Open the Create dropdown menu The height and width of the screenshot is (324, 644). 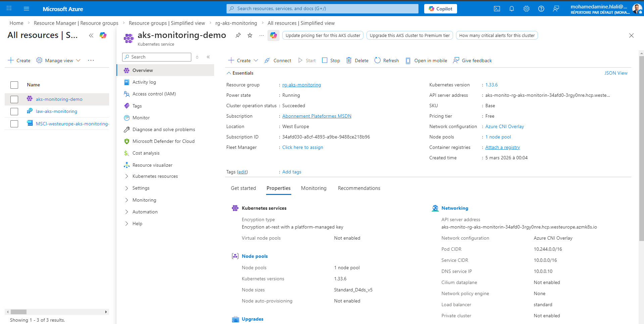tap(243, 60)
